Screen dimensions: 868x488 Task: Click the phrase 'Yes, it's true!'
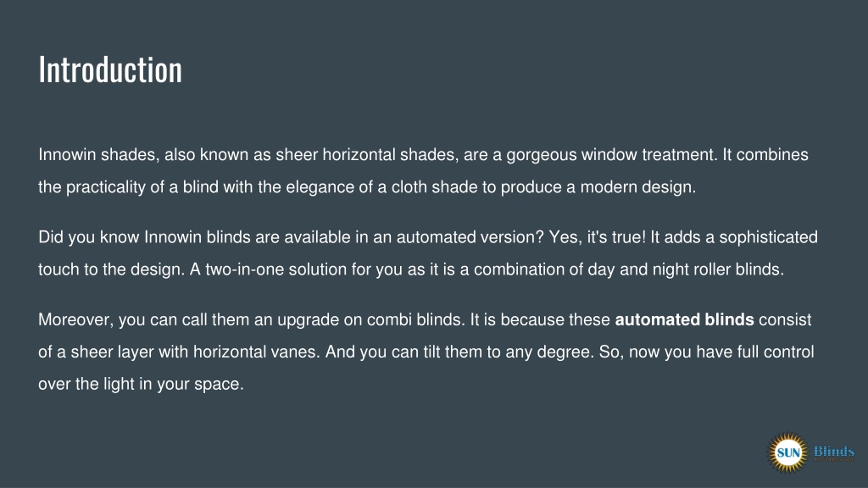coord(598,237)
